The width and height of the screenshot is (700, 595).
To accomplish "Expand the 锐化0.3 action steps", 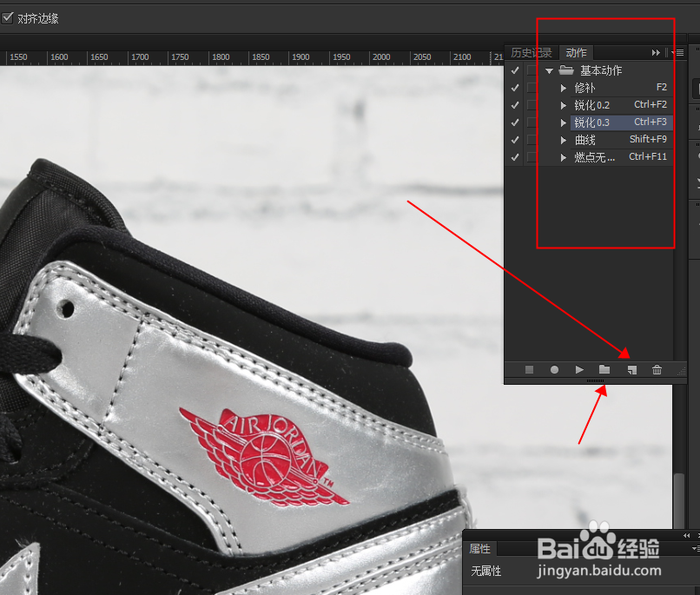I will tap(564, 122).
